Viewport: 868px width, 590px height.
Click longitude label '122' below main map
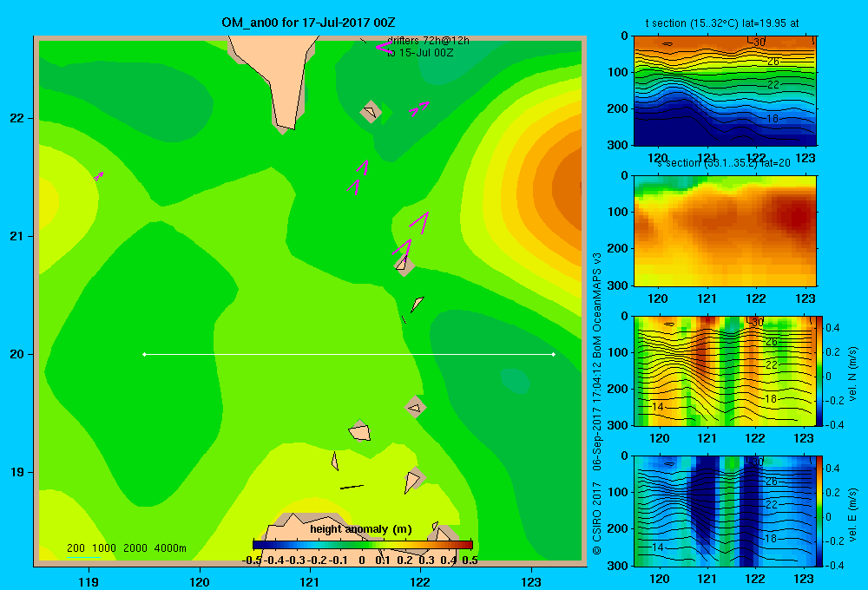point(420,581)
